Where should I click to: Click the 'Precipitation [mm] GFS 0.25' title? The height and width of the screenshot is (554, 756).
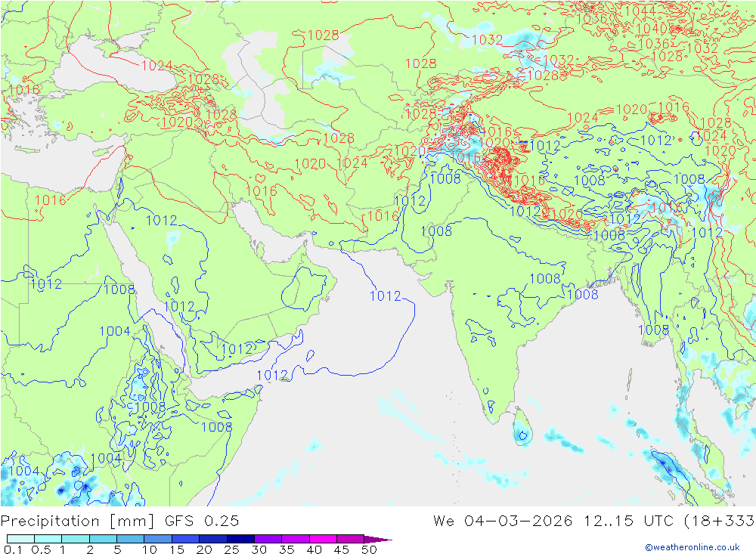click(119, 522)
